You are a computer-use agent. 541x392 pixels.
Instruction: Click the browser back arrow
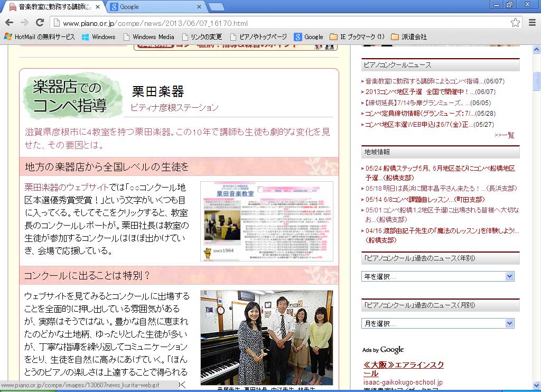point(10,23)
